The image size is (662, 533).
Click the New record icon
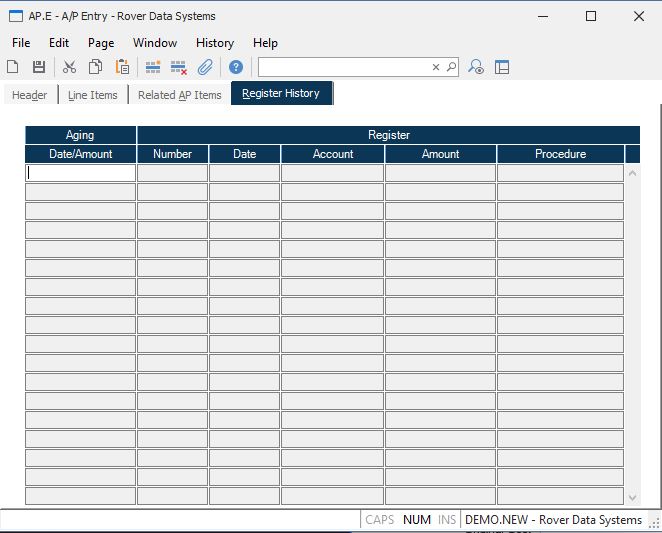click(13, 67)
